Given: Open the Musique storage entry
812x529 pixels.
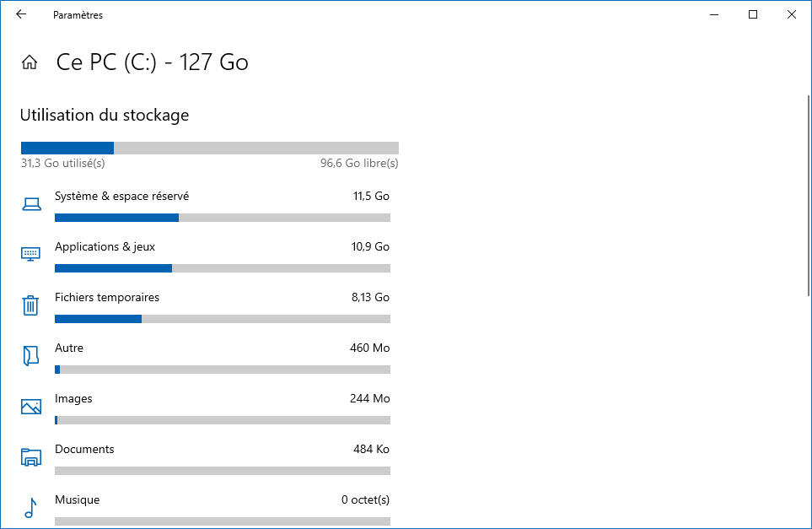Looking at the screenshot, I should [206, 510].
